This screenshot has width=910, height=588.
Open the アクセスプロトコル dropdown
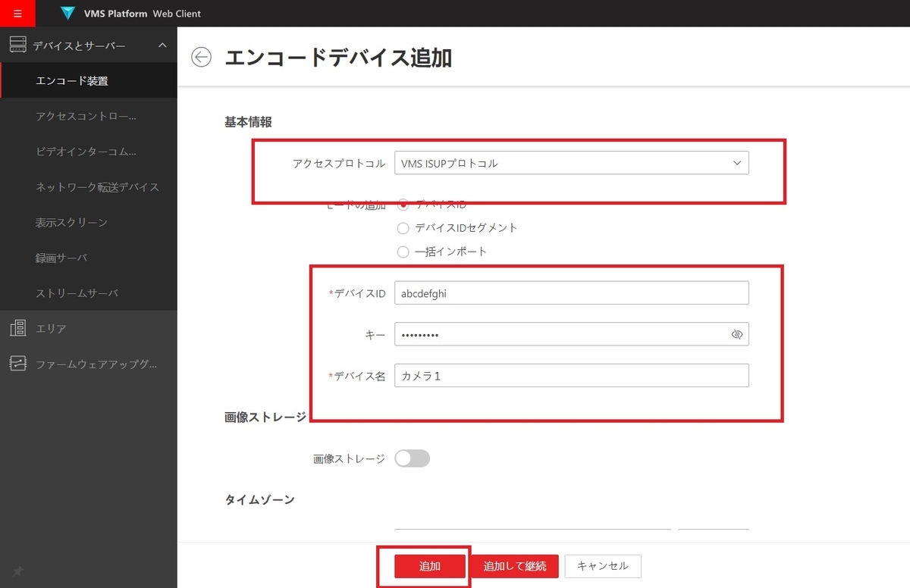(572, 163)
